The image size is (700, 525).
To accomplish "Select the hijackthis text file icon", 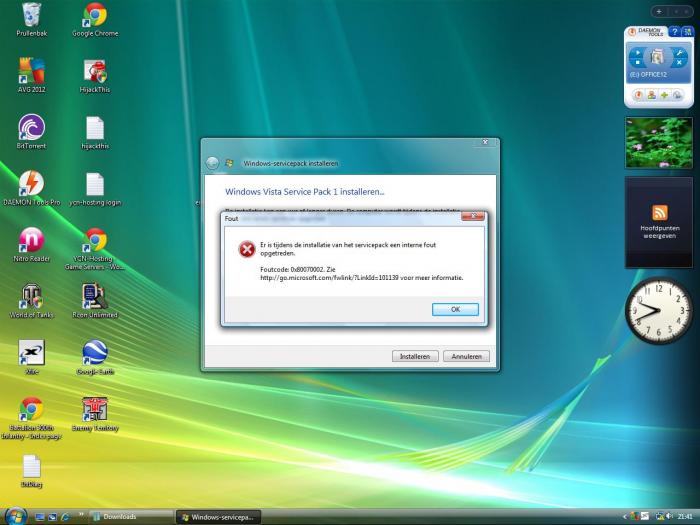I will pos(95,133).
